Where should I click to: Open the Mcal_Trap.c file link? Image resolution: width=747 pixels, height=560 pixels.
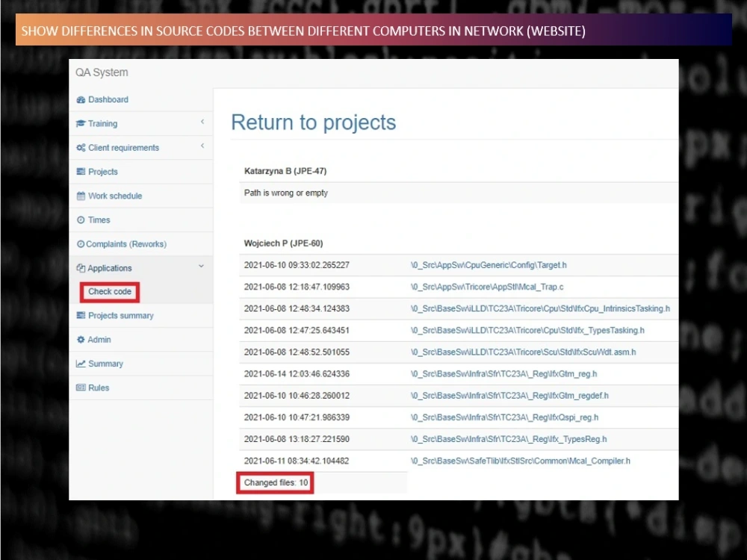coord(487,287)
